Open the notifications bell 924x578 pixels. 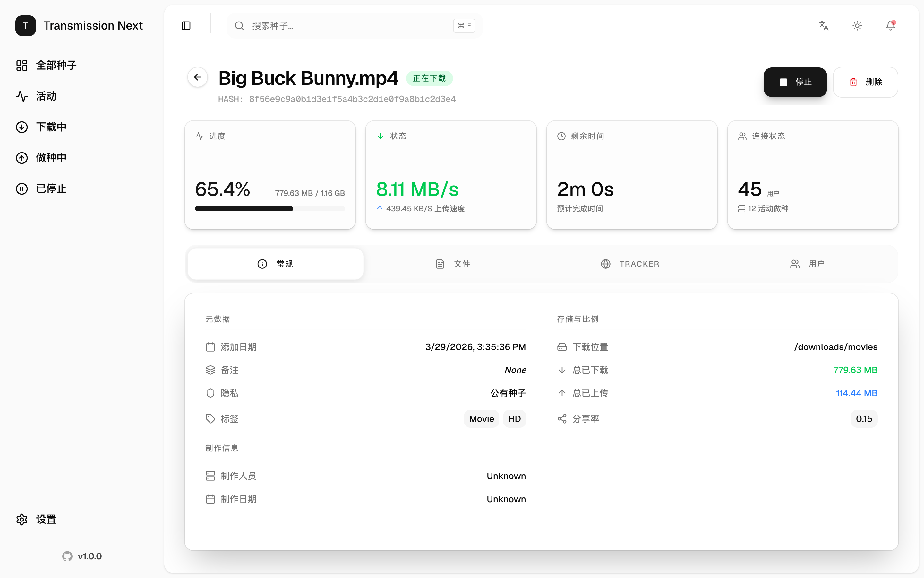pos(890,26)
